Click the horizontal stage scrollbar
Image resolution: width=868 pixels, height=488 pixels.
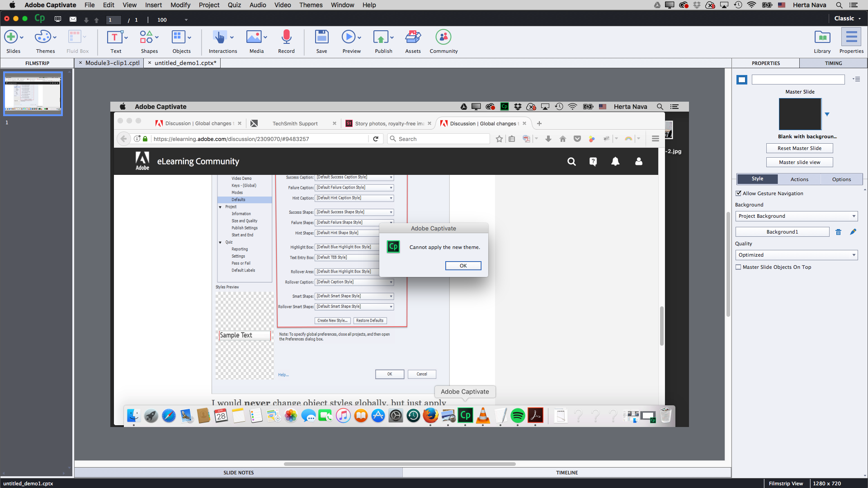[400, 464]
